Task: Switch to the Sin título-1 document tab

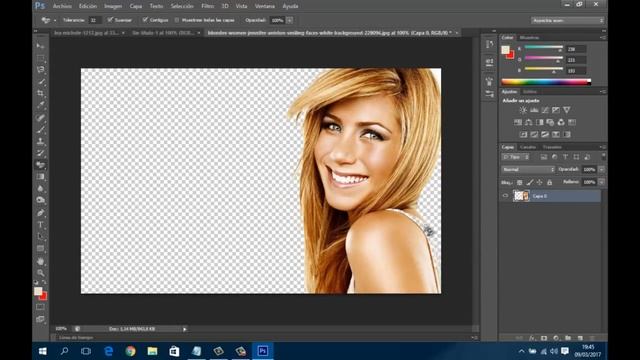Action: pos(163,33)
